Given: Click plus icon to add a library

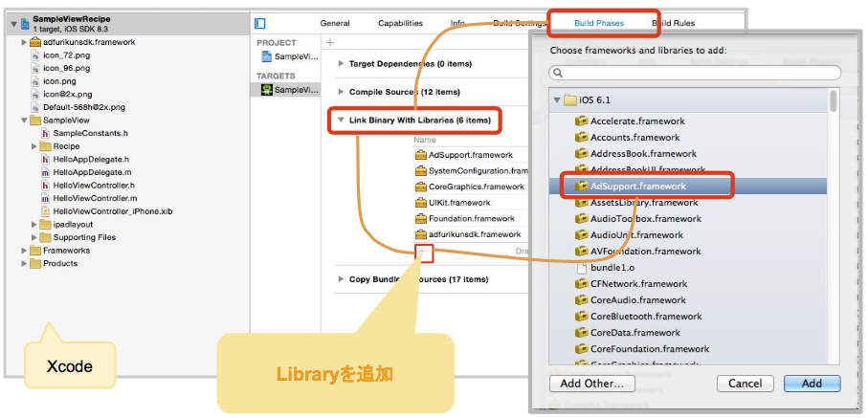Looking at the screenshot, I should click(424, 253).
